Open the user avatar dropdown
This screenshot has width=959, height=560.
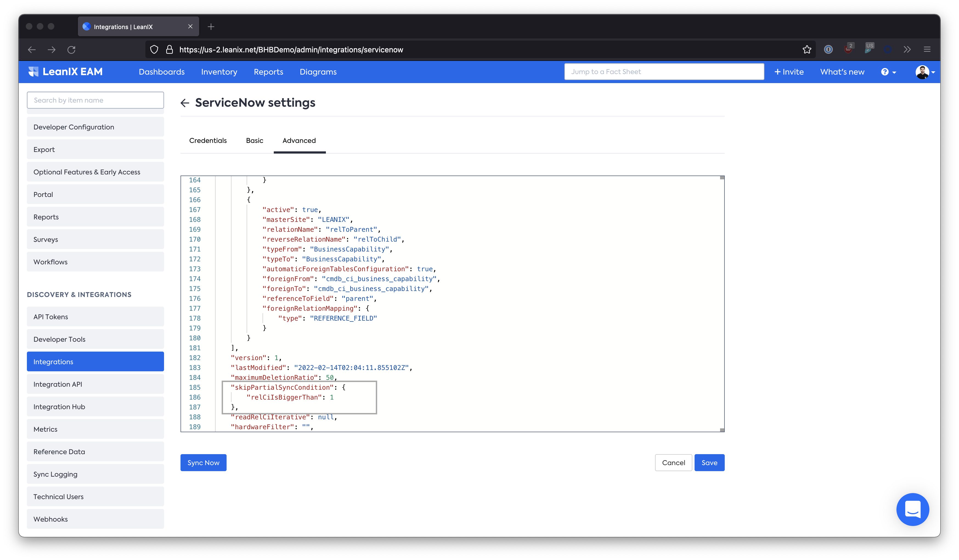pyautogui.click(x=925, y=72)
